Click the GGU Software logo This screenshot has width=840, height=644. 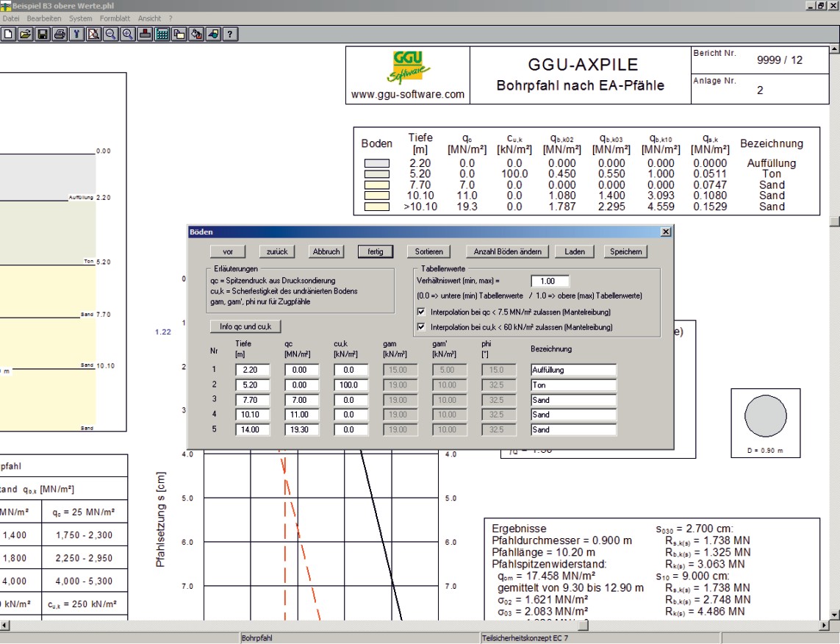(x=408, y=68)
